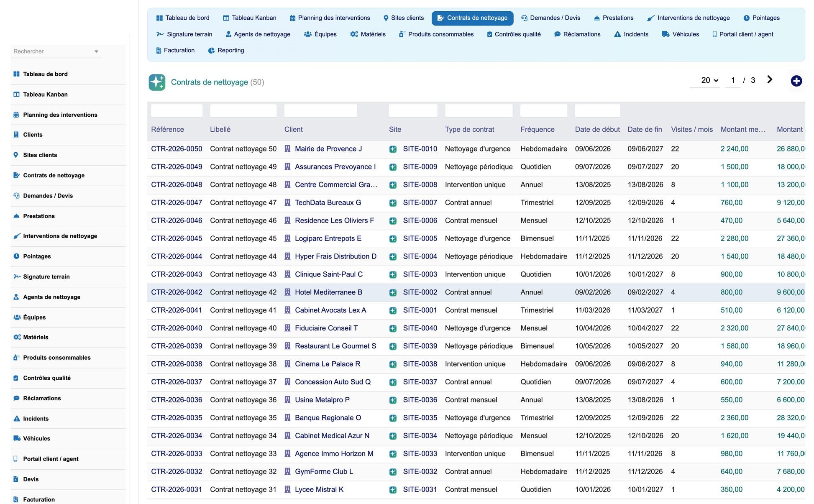Click building icon next to Usine Metalpro P
814x504 pixels.
(287, 400)
